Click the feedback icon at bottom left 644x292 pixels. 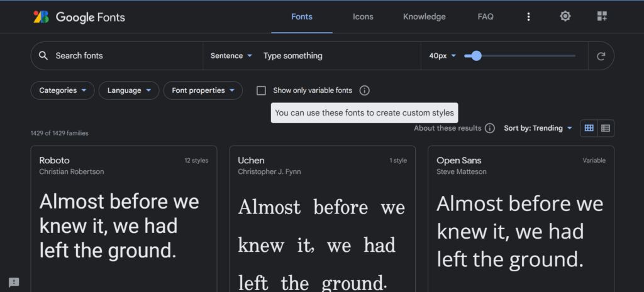pyautogui.click(x=14, y=282)
